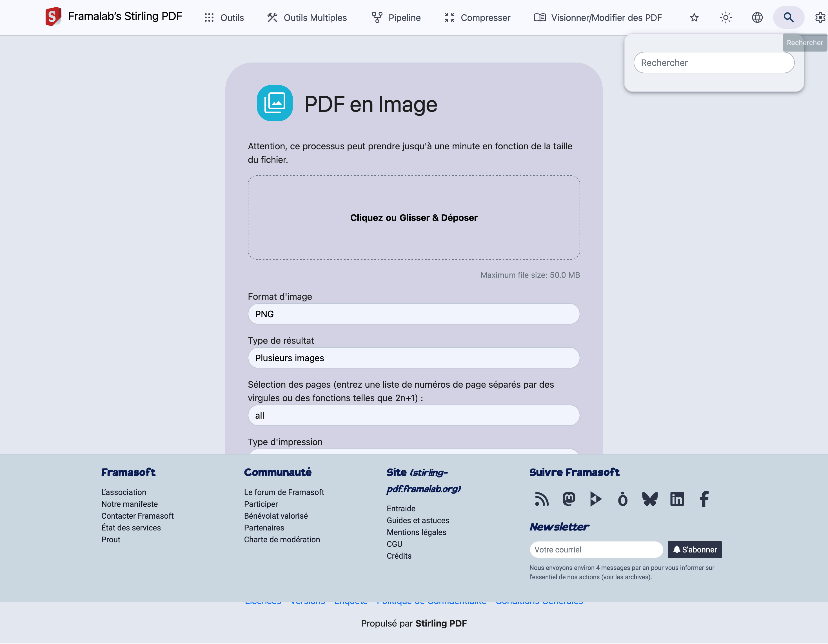The image size is (828, 644).
Task: Click the Participer link
Action: coord(261,504)
